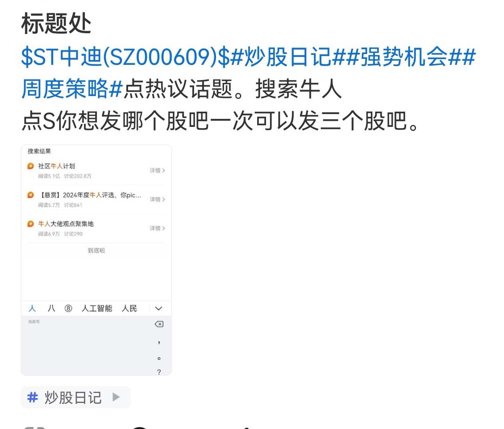
Task: Expand 详情 for 牛人大佬观点聚集地
Action: point(157,228)
